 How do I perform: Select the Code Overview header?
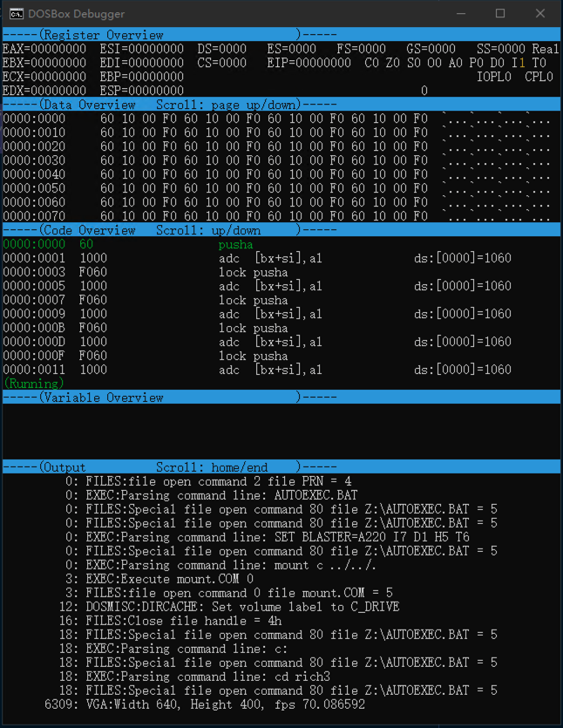pos(281,229)
